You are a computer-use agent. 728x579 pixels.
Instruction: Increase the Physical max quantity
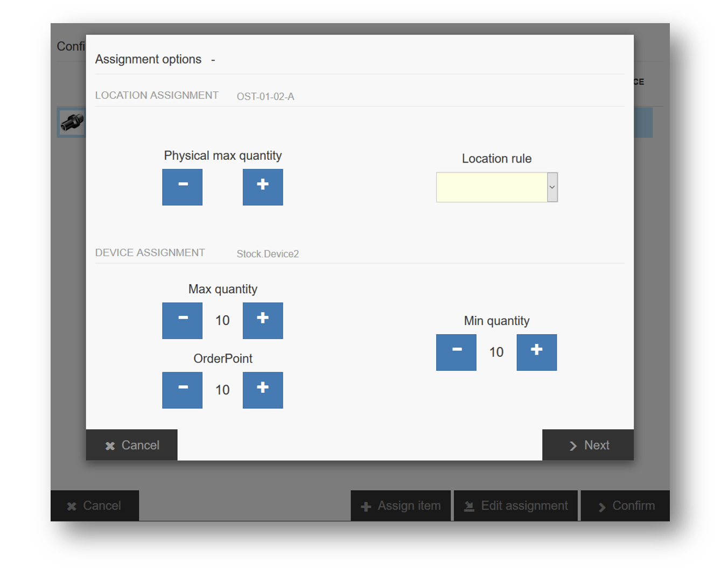click(262, 187)
